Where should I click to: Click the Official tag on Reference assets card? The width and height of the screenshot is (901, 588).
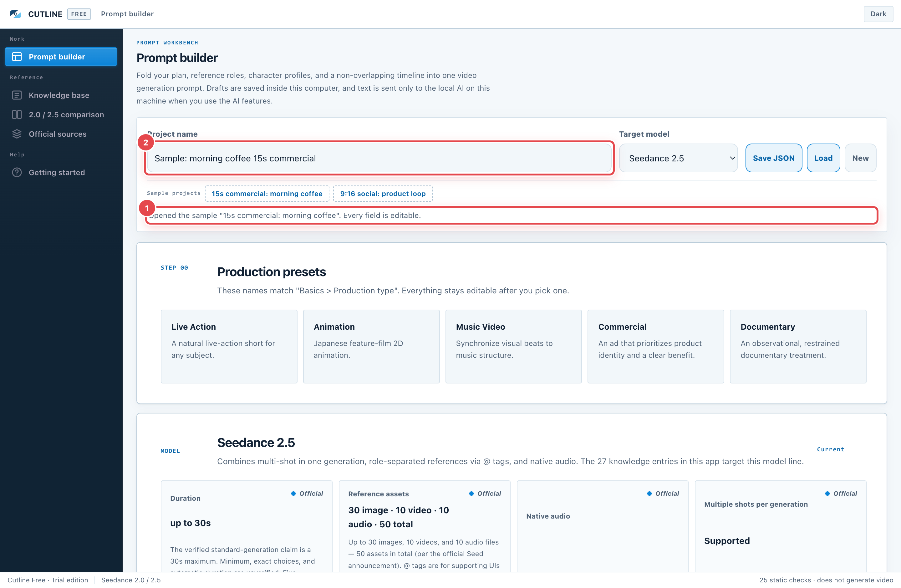coord(485,494)
